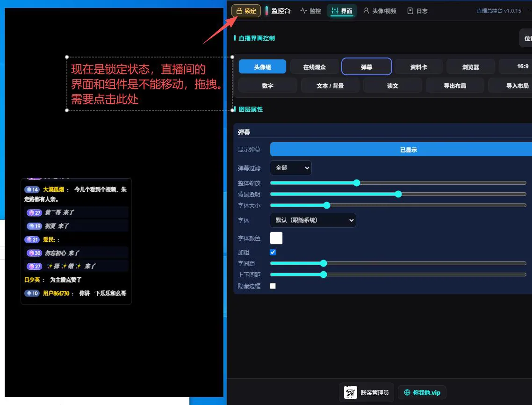This screenshot has width=532, height=405.
Task: Open the 字体颜色 white color swatch
Action: coord(276,238)
